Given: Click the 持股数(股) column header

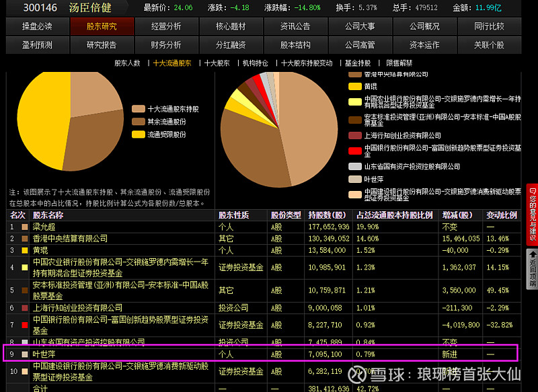Looking at the screenshot, I should (327, 215).
